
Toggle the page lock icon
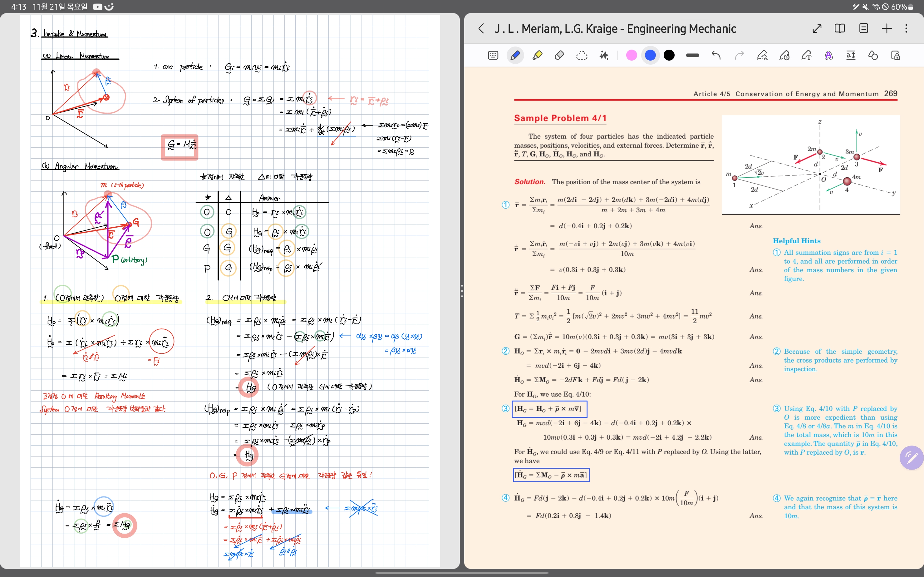click(895, 56)
